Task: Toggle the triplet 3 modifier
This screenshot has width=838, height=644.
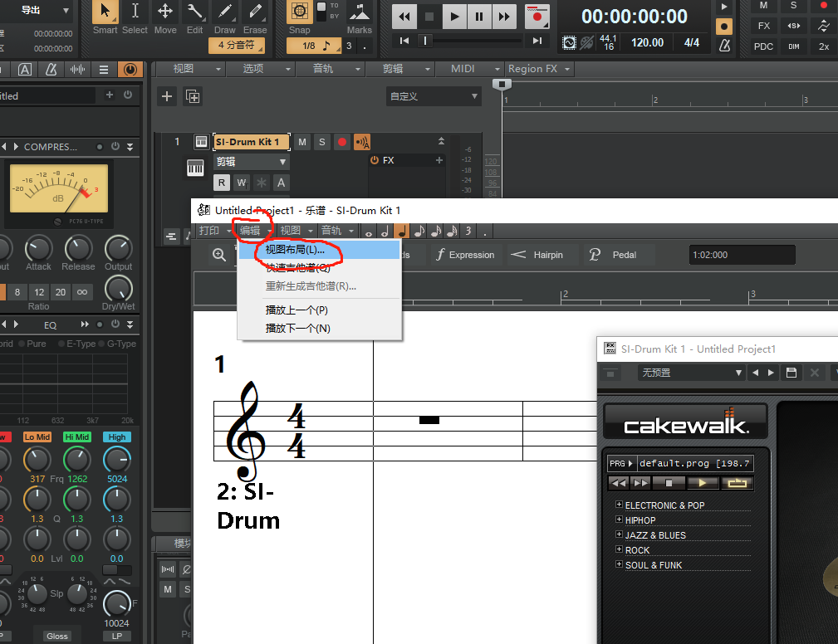Action: [x=468, y=232]
